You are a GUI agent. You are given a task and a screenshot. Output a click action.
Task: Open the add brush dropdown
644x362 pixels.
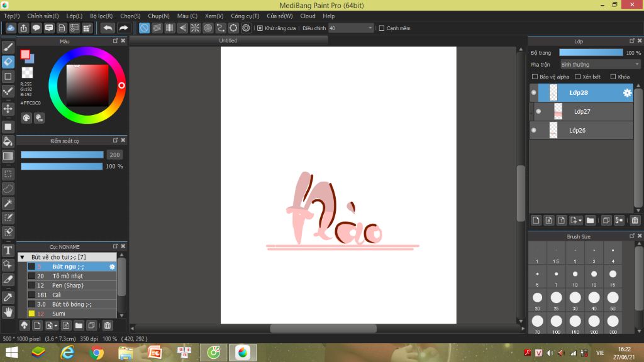pyautogui.click(x=56, y=326)
